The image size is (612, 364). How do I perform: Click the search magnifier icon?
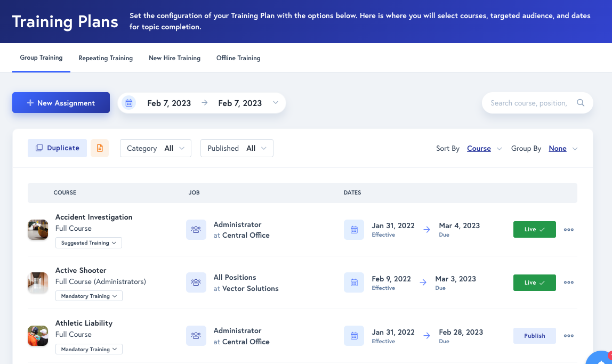(x=581, y=103)
